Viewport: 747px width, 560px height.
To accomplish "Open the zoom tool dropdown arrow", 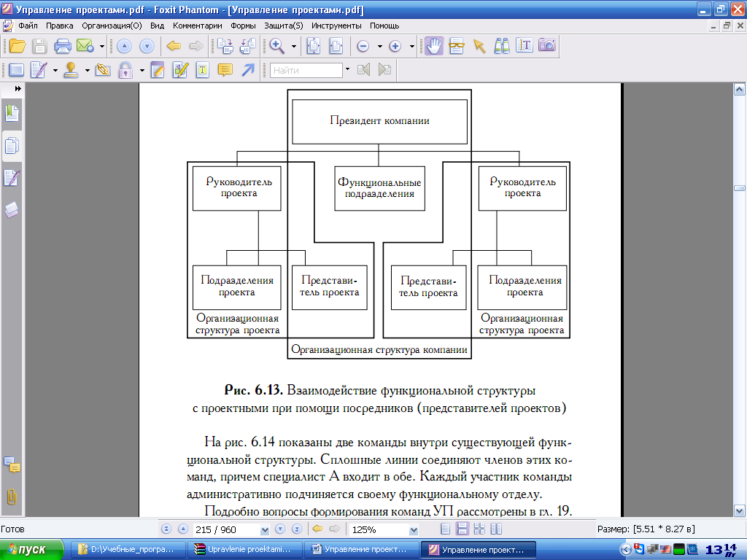I will tap(294, 46).
